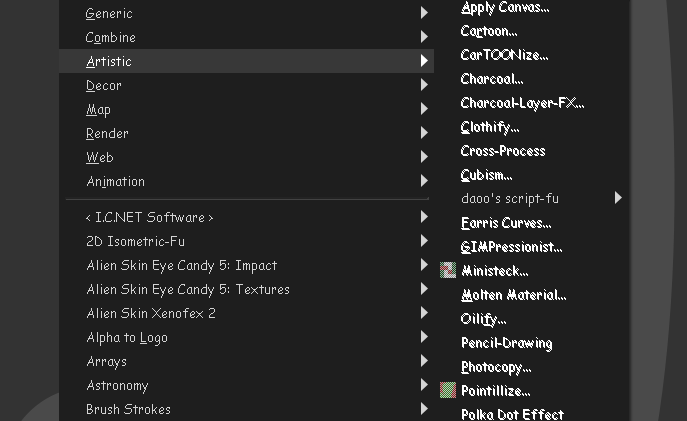The height and width of the screenshot is (421, 687).
Task: Expand arrow beside Web
Action: 424,156
